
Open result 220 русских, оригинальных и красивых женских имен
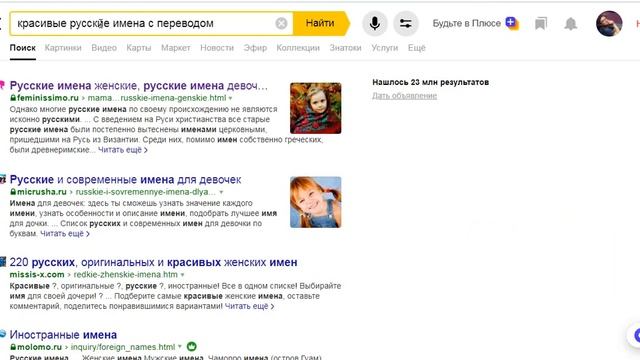(153, 262)
